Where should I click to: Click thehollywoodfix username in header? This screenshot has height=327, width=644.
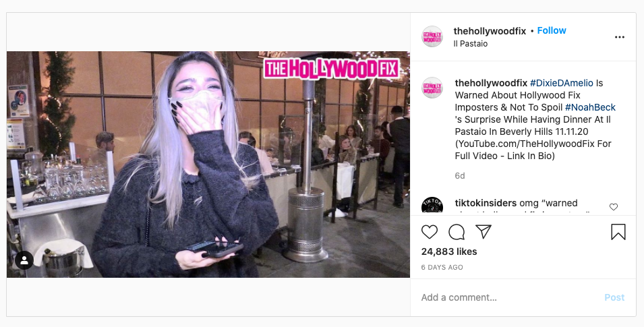(x=490, y=31)
